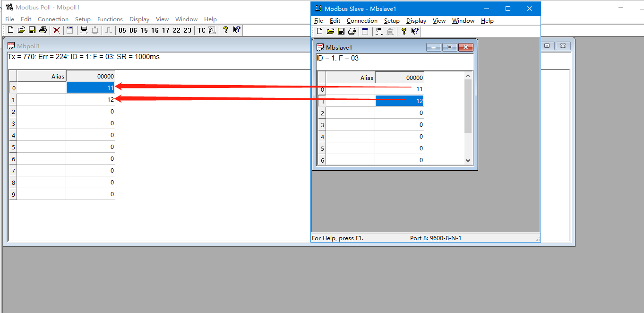
Task: Open Setup menu in Modbus Slave
Action: [x=392, y=21]
